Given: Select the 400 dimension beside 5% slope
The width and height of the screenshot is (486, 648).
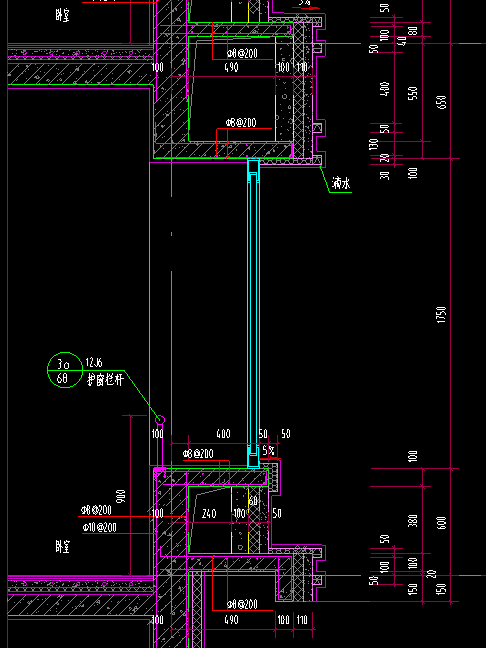Looking at the screenshot, I should tap(224, 434).
